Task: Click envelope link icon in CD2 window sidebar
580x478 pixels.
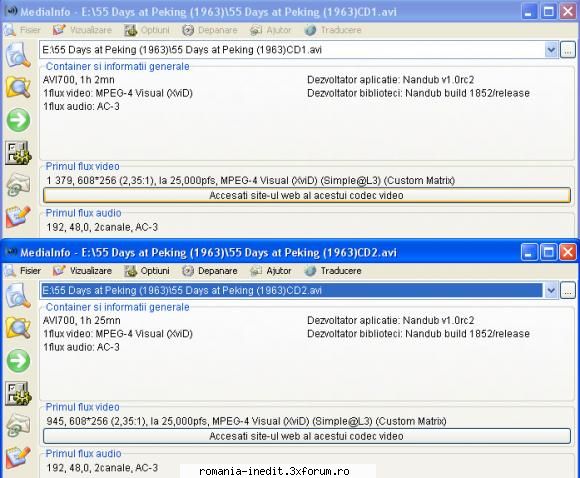Action: tap(18, 425)
